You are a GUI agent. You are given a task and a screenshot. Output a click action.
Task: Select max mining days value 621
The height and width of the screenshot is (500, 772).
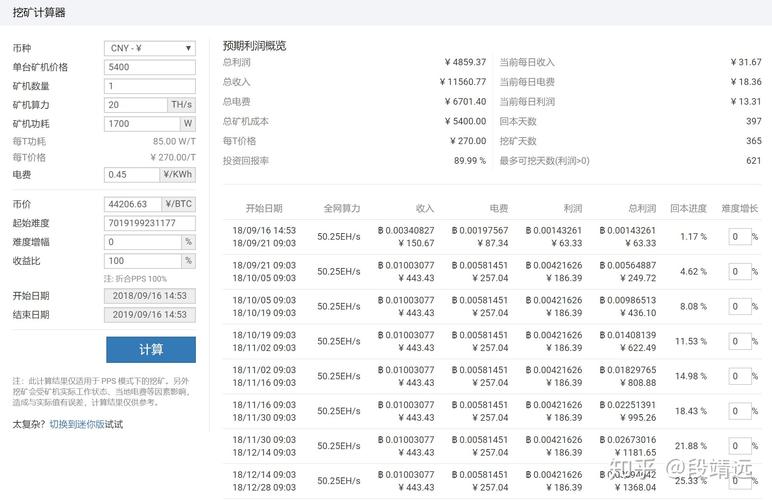[754, 160]
